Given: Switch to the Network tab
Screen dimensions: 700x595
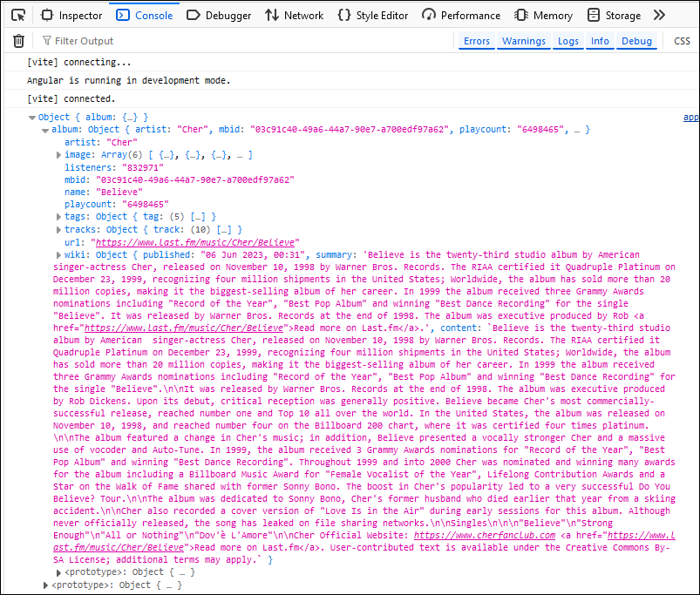Looking at the screenshot, I should point(294,15).
